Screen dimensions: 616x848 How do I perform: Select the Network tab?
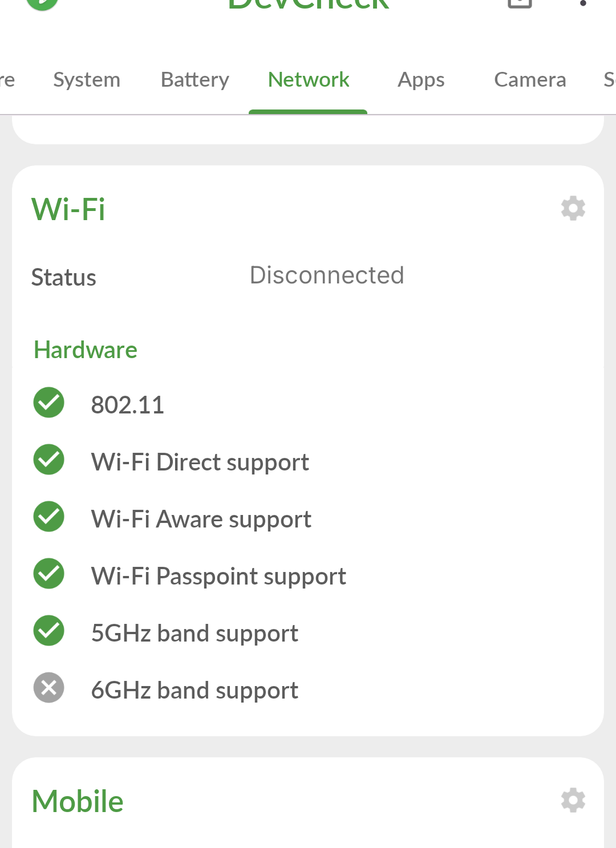pyautogui.click(x=309, y=80)
